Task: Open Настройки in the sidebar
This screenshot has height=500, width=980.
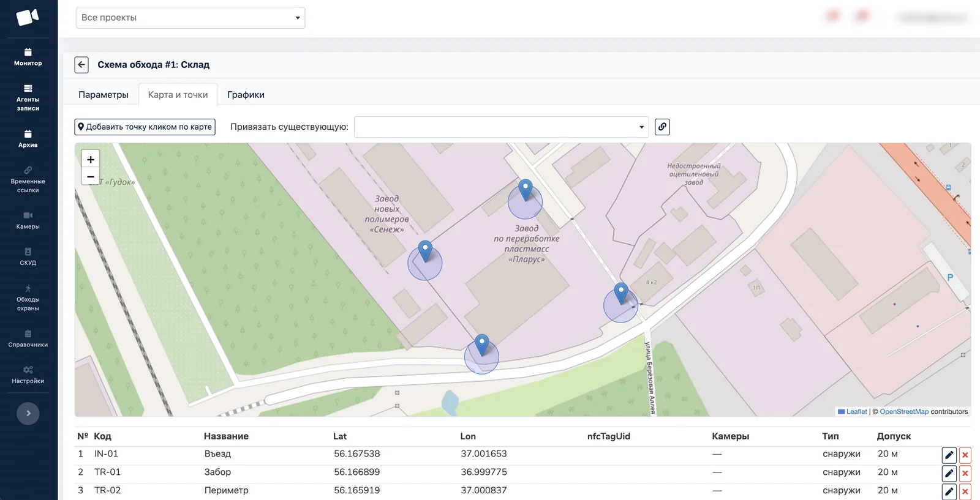Action: pyautogui.click(x=28, y=375)
